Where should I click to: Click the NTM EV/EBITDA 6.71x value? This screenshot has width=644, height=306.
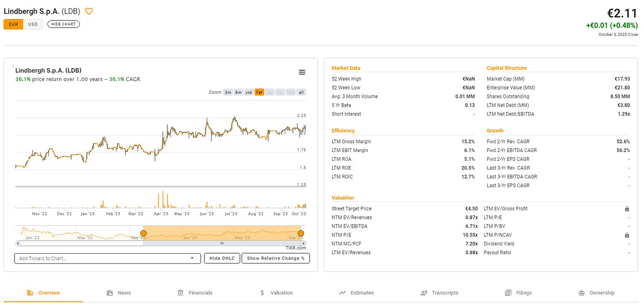coord(471,226)
